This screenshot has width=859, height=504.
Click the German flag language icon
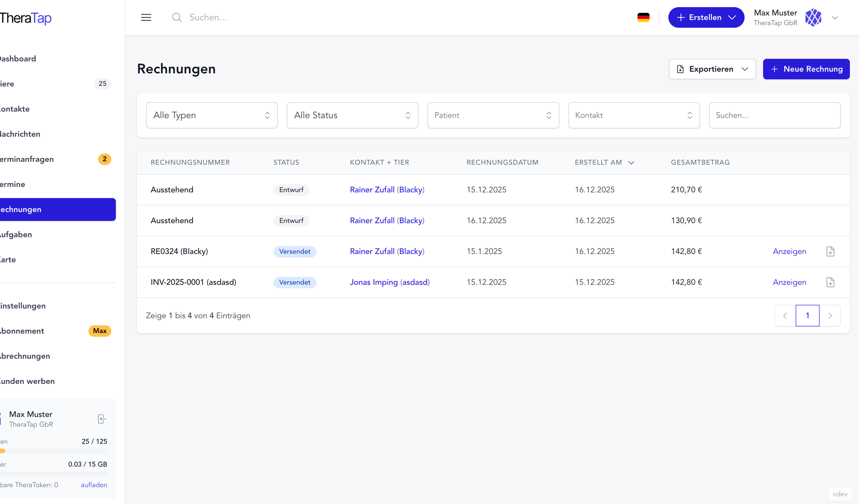click(x=643, y=17)
